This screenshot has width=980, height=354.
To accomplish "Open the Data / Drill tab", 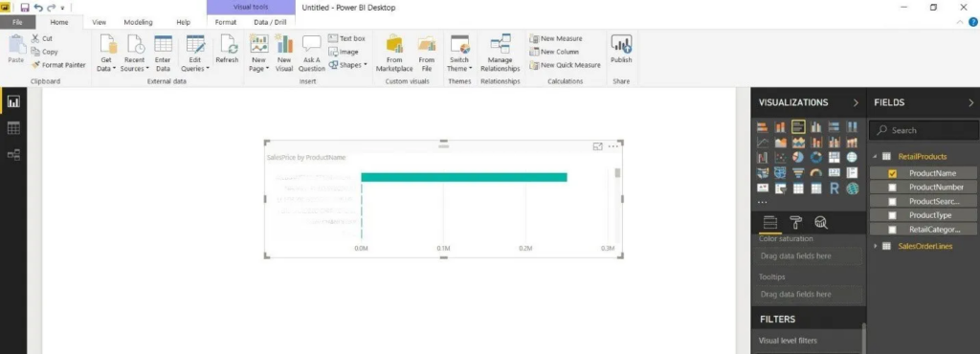I will pyautogui.click(x=270, y=22).
